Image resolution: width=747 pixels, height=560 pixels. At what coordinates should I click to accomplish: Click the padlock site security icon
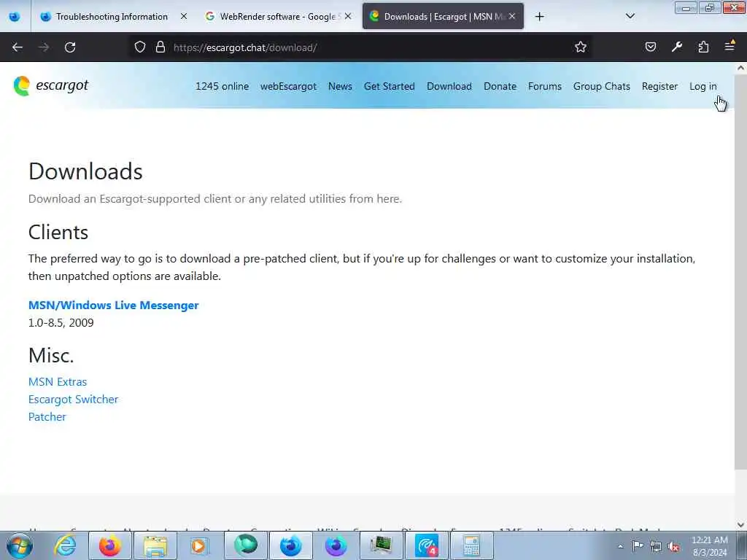click(160, 47)
